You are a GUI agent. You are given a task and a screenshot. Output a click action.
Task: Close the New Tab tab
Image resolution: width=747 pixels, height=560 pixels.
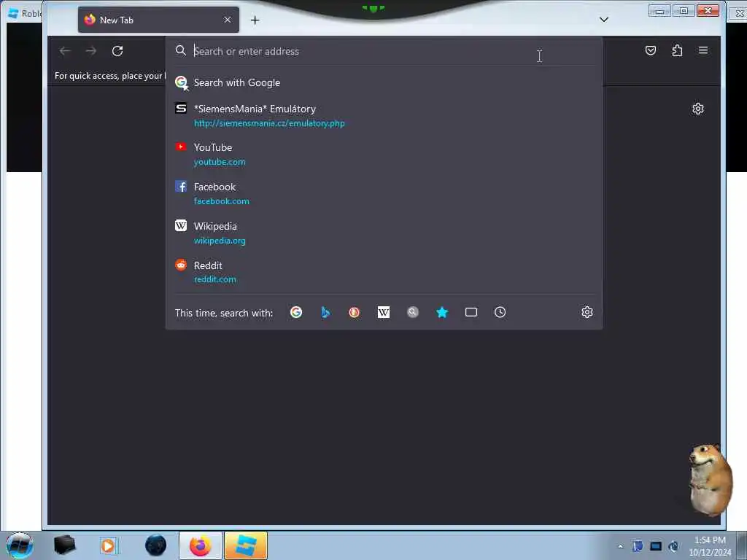click(228, 20)
